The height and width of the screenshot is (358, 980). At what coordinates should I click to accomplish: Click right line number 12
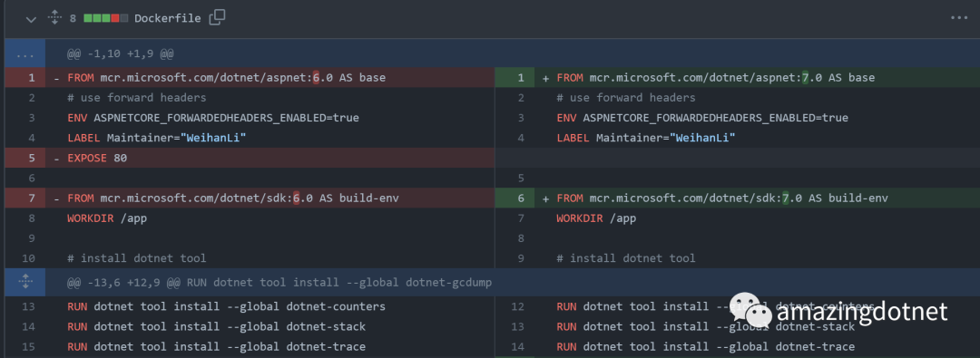pyautogui.click(x=517, y=306)
